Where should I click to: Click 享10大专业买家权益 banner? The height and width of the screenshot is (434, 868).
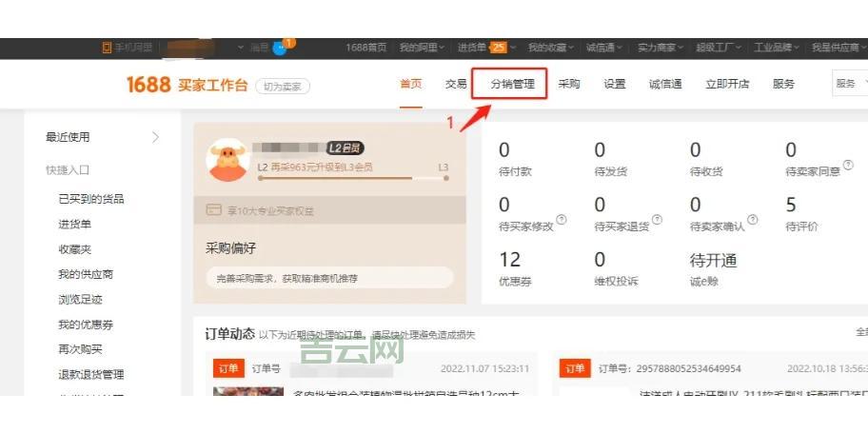click(329, 210)
